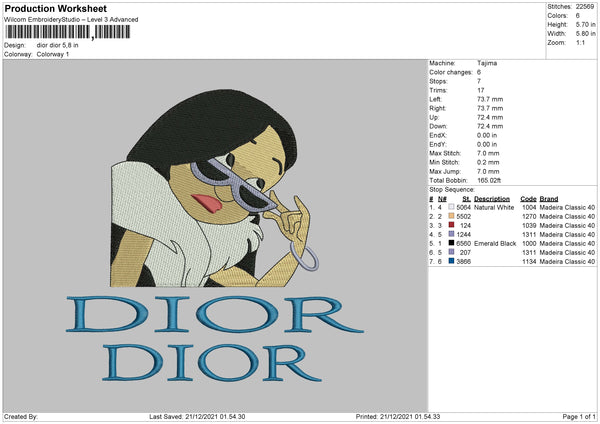This screenshot has height=424, width=600.
Task: Click stitch count '6560' in row 5
Action: 463,243
